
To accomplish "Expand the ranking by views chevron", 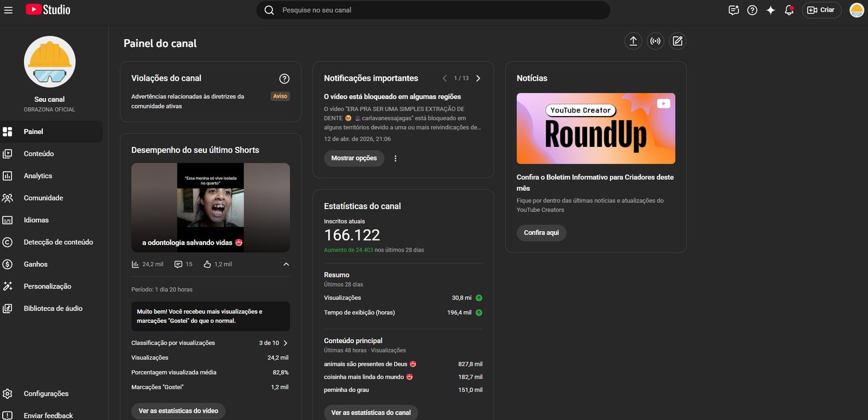I will [285, 343].
